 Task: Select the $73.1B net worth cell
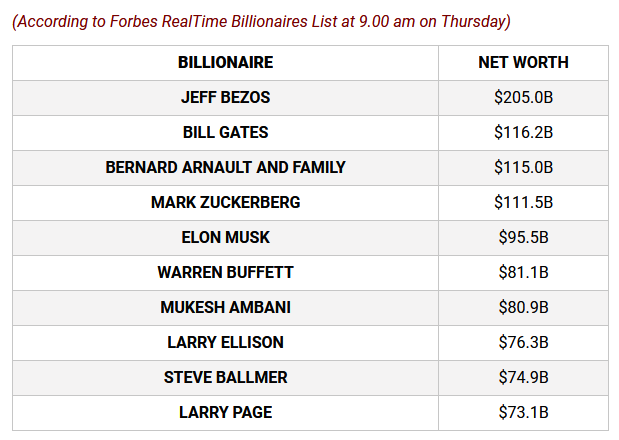pos(523,413)
